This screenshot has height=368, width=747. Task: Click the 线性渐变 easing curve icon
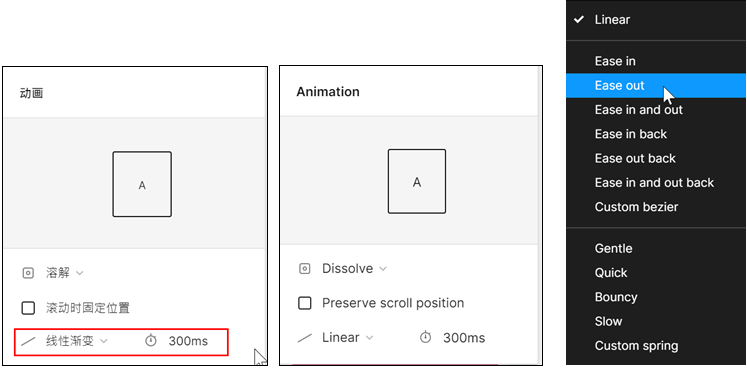(x=29, y=341)
